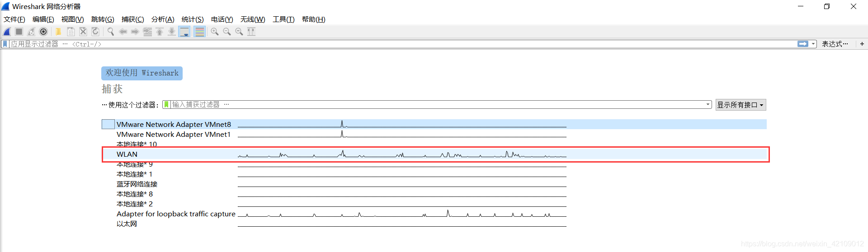
Task: Open the 工具(T) menu
Action: pos(283,19)
